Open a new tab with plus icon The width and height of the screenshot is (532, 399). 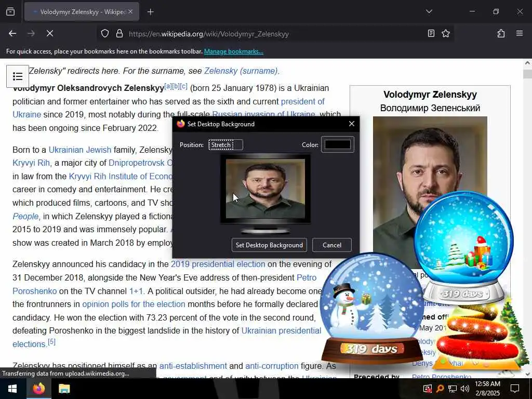(150, 12)
